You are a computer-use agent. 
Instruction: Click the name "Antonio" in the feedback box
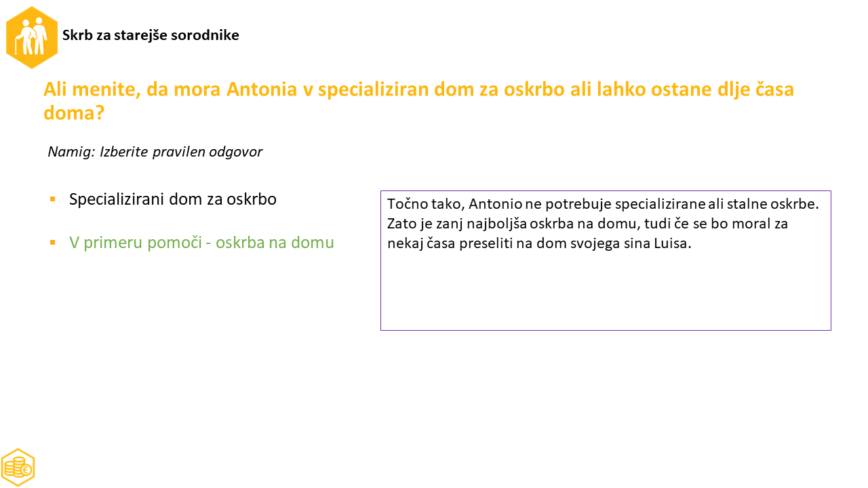[494, 204]
